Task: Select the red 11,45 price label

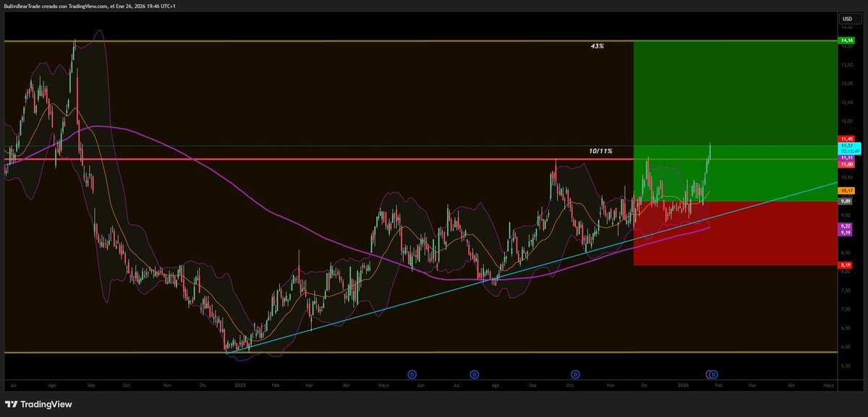Action: pyautogui.click(x=846, y=138)
